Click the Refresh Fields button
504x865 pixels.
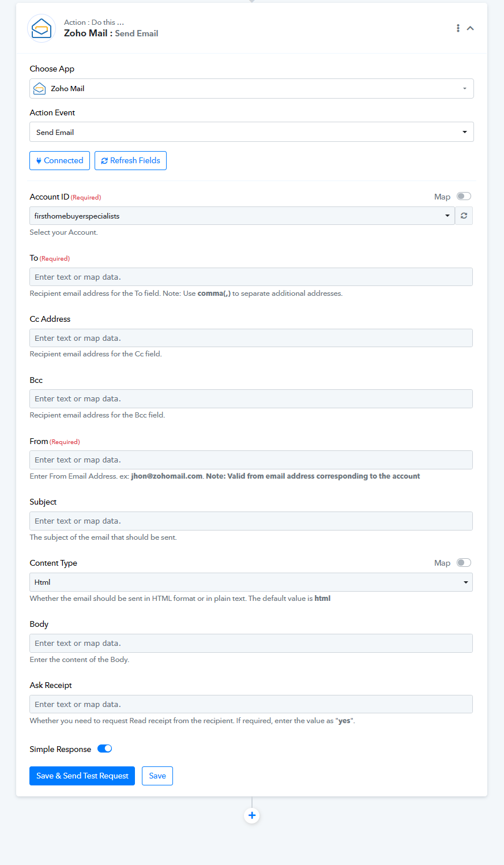130,161
